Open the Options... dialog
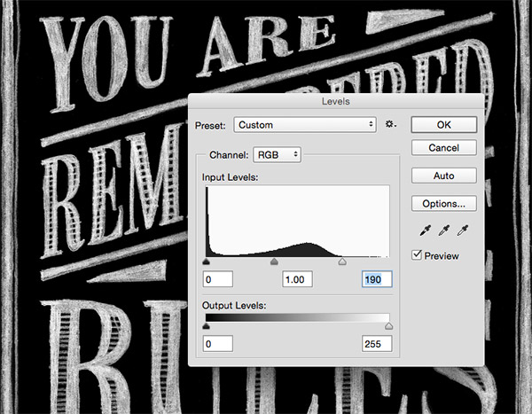 point(444,204)
